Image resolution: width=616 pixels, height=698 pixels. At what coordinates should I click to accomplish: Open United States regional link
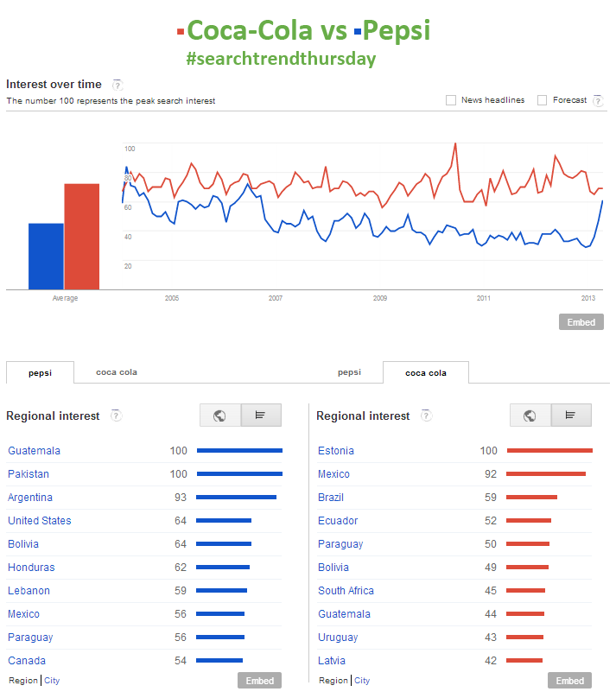[40, 520]
